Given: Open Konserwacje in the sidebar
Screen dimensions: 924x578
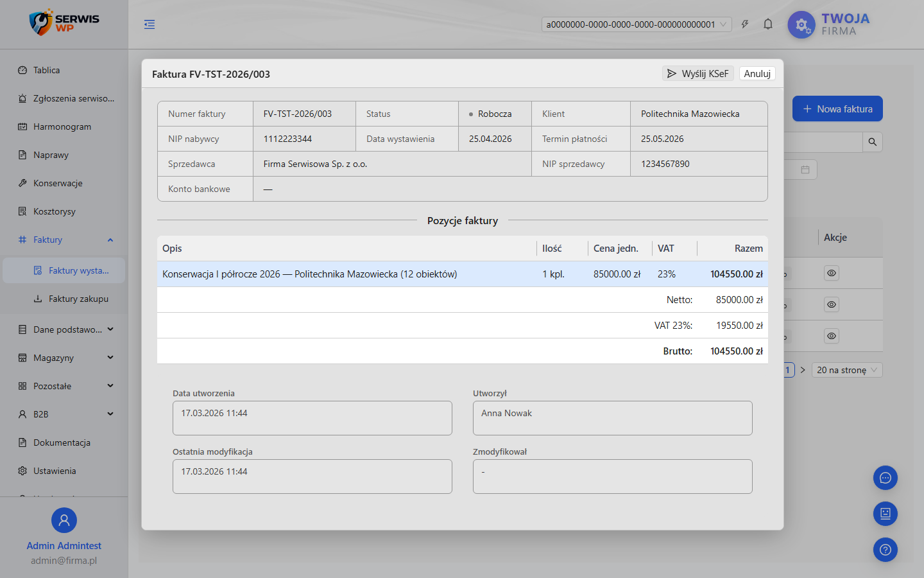Looking at the screenshot, I should pos(64,183).
